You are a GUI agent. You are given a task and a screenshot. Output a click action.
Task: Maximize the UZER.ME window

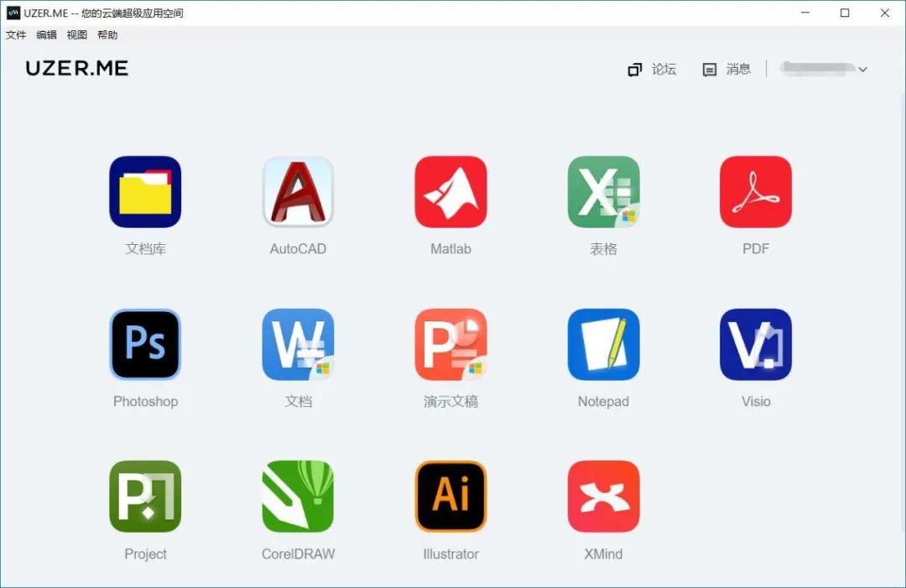845,13
